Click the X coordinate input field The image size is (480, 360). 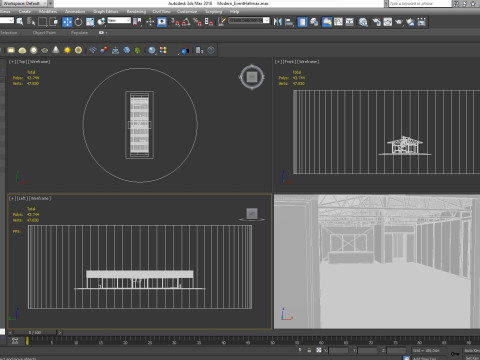(x=338, y=350)
